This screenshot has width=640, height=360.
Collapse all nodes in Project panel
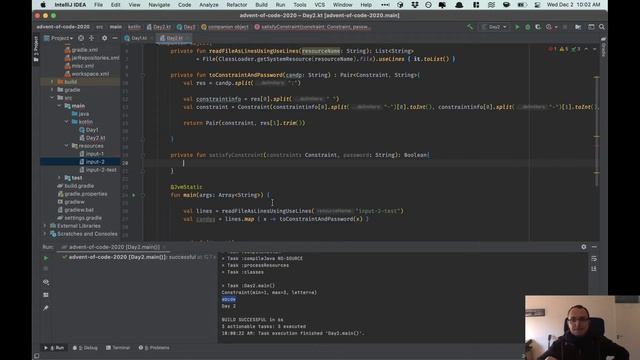91,38
